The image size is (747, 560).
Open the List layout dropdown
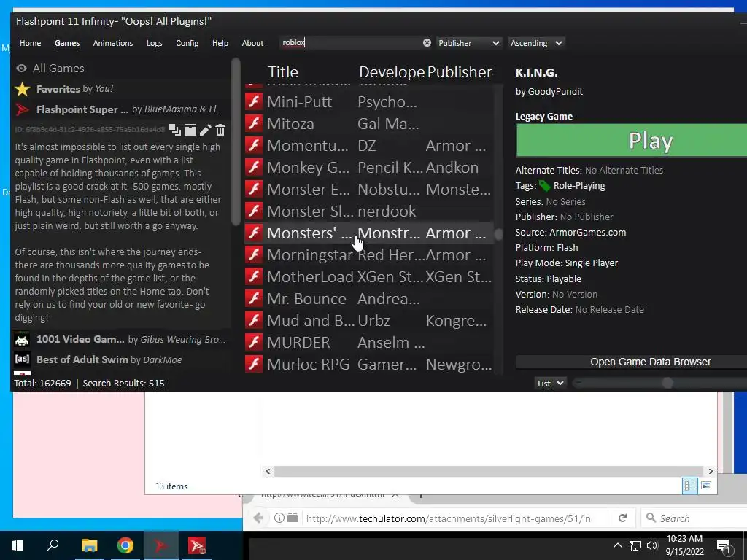(550, 384)
